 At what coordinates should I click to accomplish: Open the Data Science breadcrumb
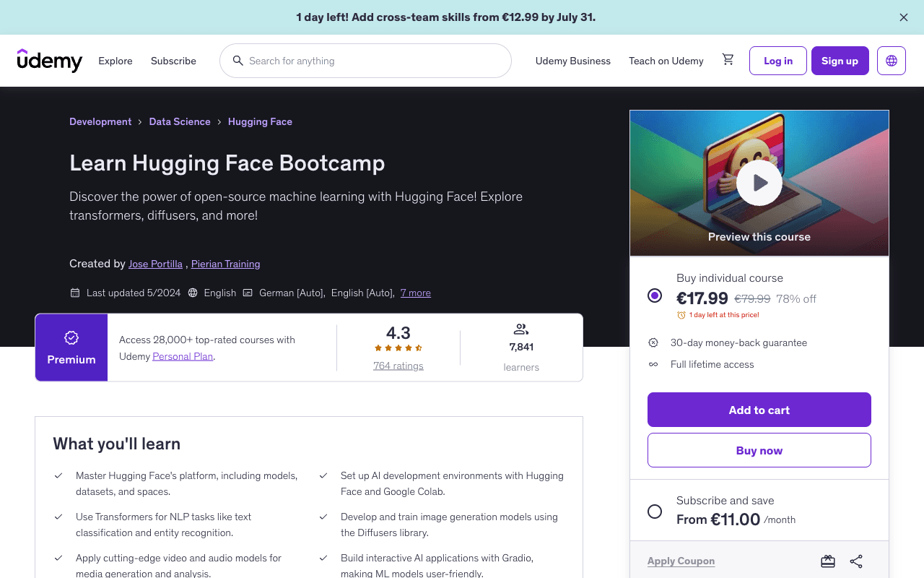coord(180,121)
